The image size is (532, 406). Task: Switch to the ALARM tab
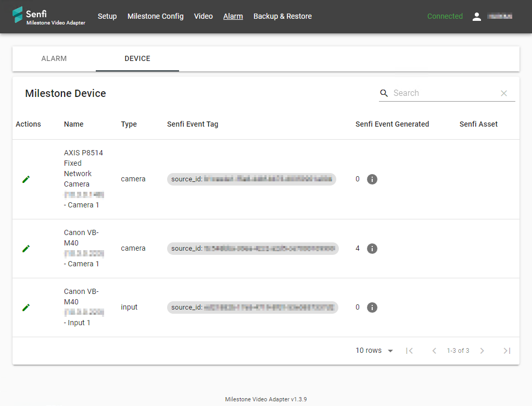coord(54,58)
